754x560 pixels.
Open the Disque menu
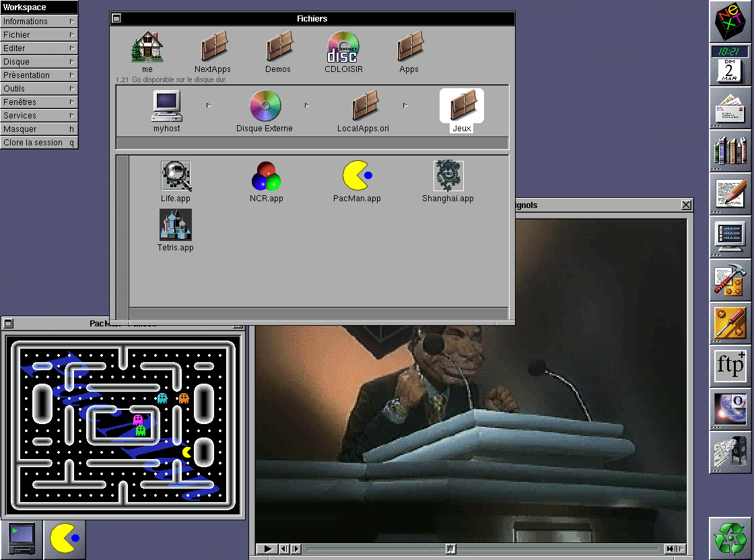(39, 61)
